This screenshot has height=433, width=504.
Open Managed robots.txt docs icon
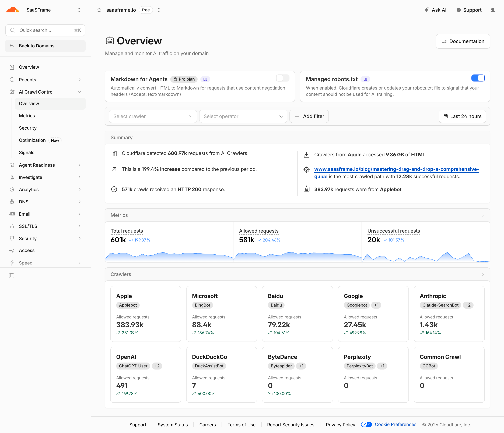[365, 79]
